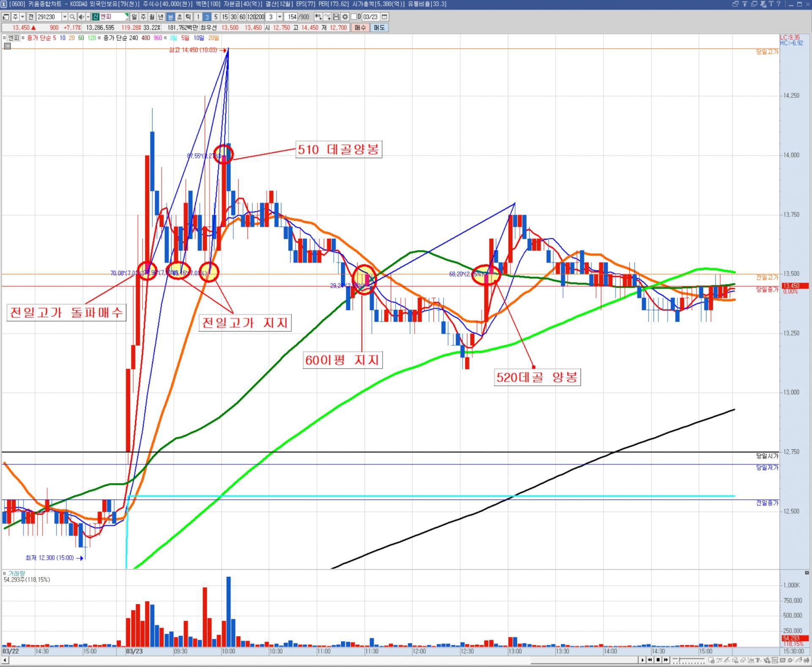Click the save chart floppy disk icon
This screenshot has height=667, width=812.
click(x=336, y=17)
